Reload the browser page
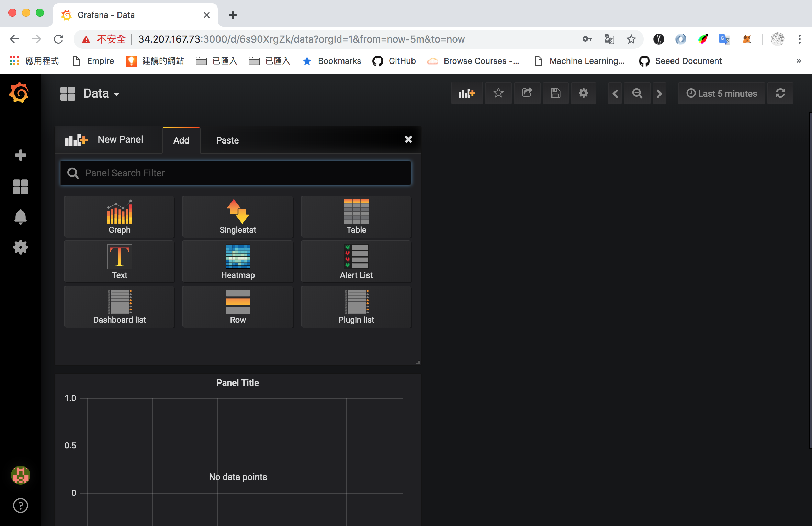 (x=59, y=39)
